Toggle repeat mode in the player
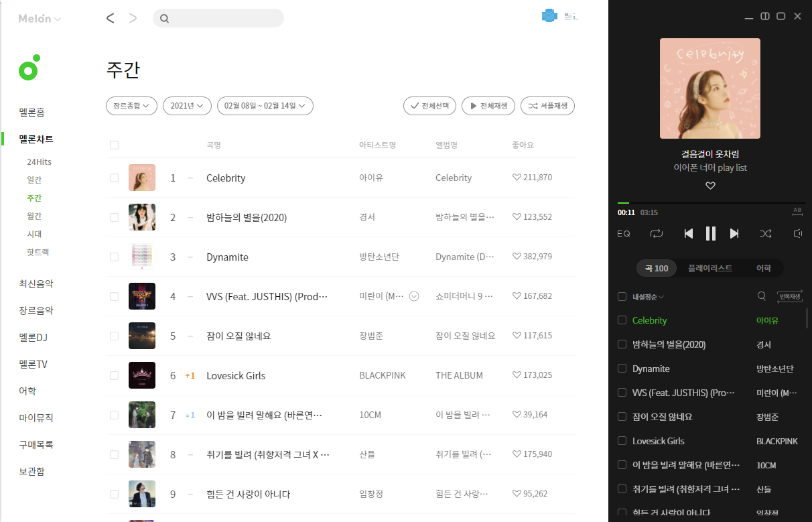Image resolution: width=812 pixels, height=522 pixels. tap(656, 233)
